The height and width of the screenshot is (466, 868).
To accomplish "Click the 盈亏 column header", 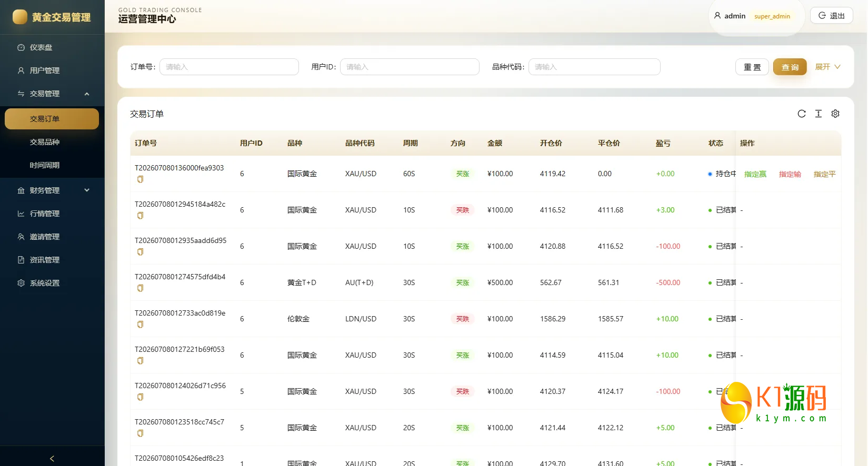I will [x=663, y=143].
